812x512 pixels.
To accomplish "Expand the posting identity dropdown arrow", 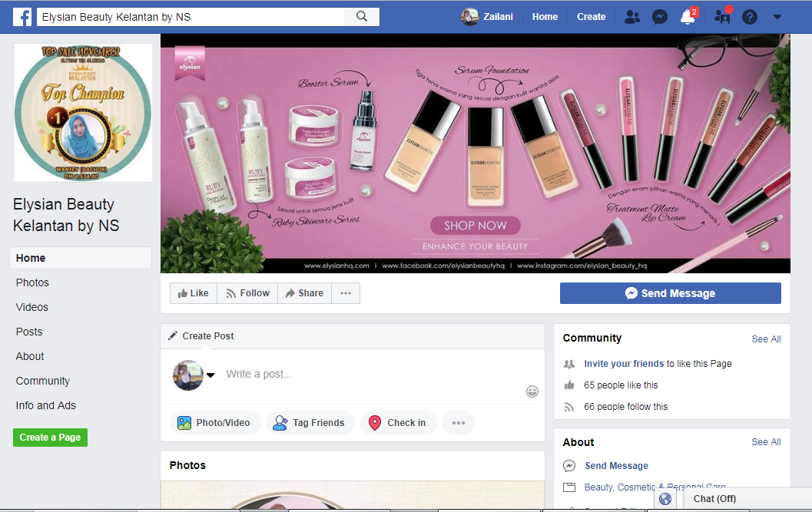I will click(x=210, y=375).
